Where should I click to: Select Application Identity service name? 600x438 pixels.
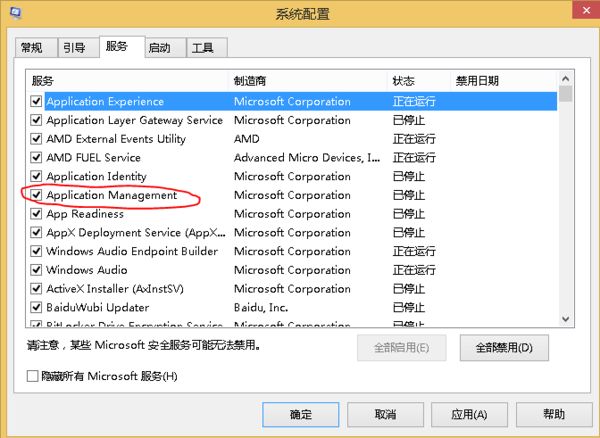click(x=96, y=176)
